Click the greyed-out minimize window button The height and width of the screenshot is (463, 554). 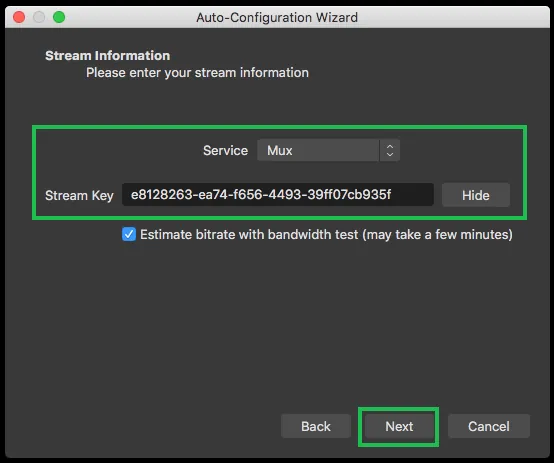[x=39, y=17]
